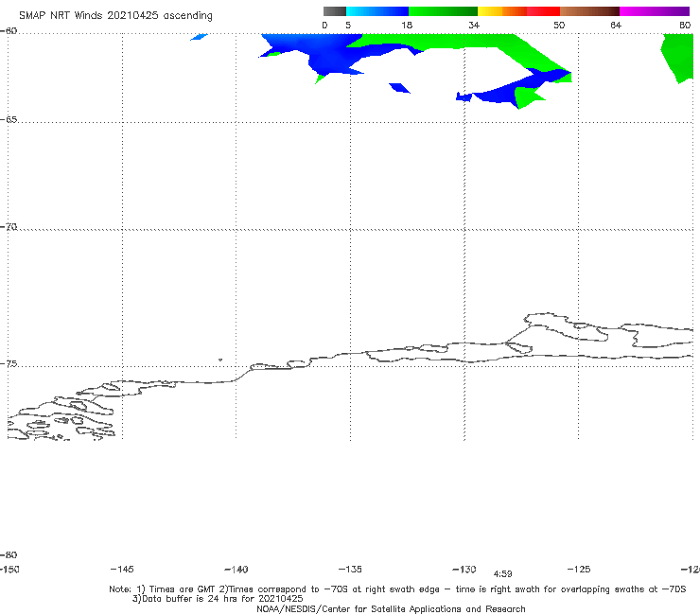Click the cyan-blue segment of the color bar
This screenshot has width=700, height=615.
click(377, 11)
